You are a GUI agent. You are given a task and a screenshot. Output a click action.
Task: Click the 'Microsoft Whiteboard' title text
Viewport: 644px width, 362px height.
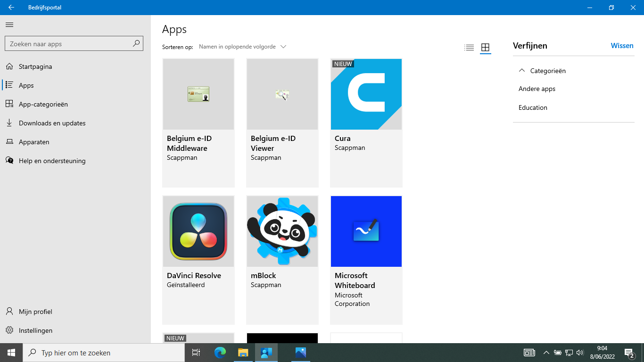point(355,280)
